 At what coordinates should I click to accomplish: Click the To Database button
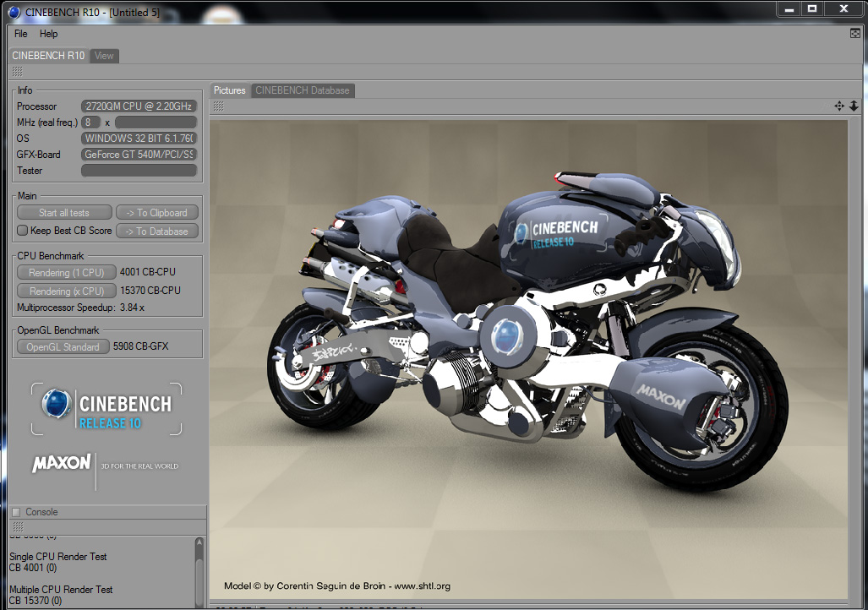click(x=157, y=231)
